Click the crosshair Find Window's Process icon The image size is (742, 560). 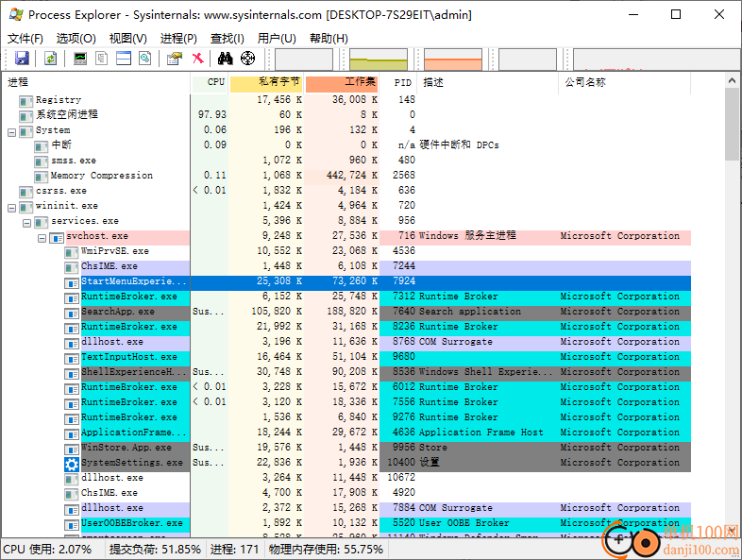click(247, 59)
